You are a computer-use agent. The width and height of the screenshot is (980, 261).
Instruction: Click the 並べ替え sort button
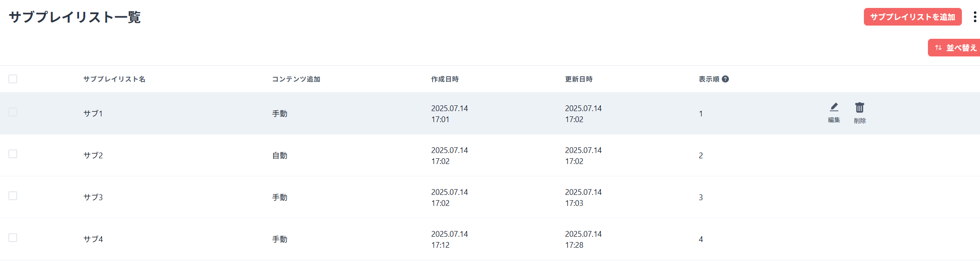(955, 48)
